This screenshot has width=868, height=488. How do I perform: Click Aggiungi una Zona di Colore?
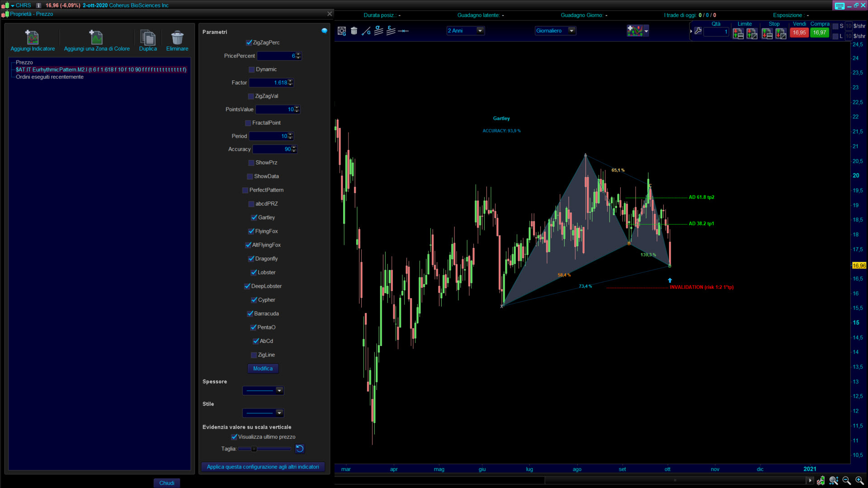(x=96, y=37)
